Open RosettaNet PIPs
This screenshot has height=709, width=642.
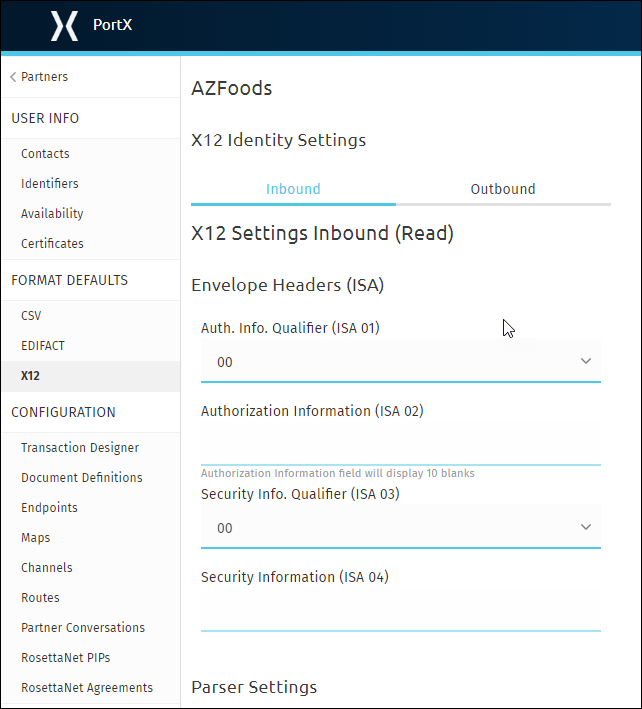tap(66, 657)
